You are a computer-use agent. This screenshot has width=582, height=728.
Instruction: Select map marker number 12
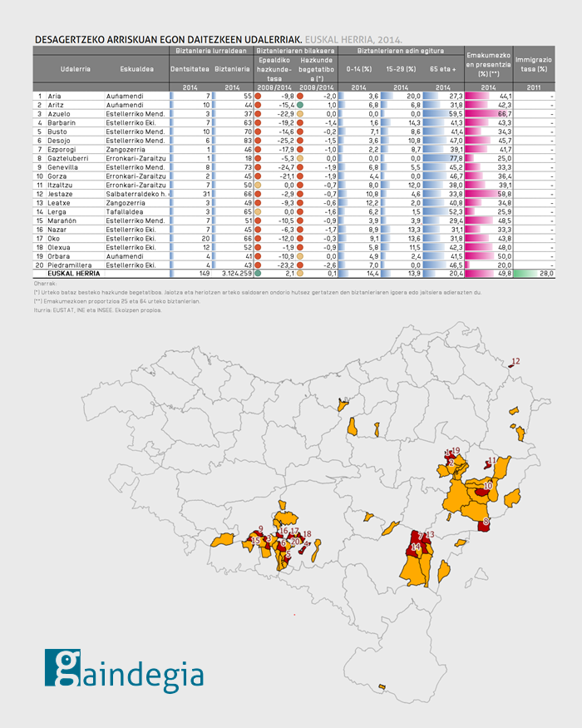point(515,362)
